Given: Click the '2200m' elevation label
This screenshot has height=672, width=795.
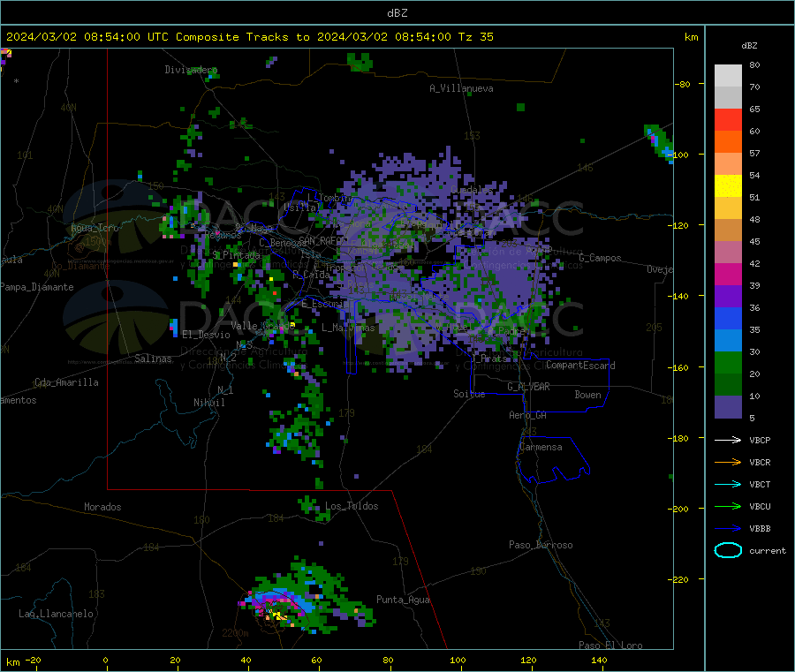Looking at the screenshot, I should [235, 633].
